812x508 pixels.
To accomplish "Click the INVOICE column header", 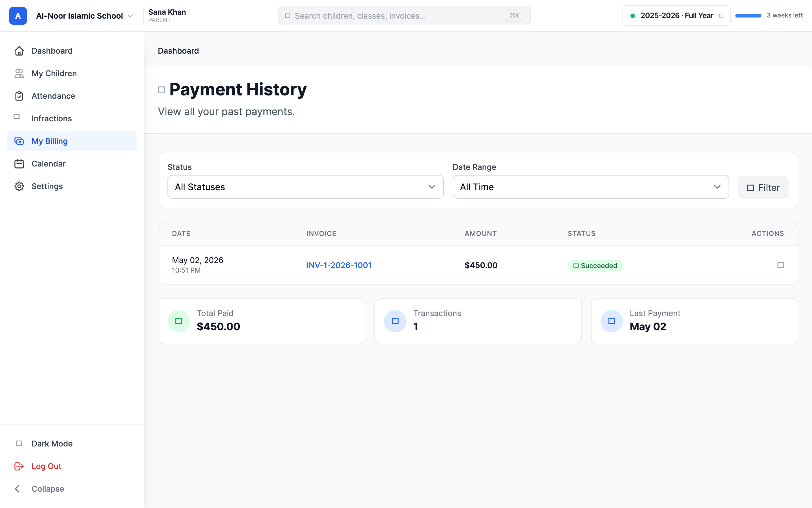I will tap(321, 233).
